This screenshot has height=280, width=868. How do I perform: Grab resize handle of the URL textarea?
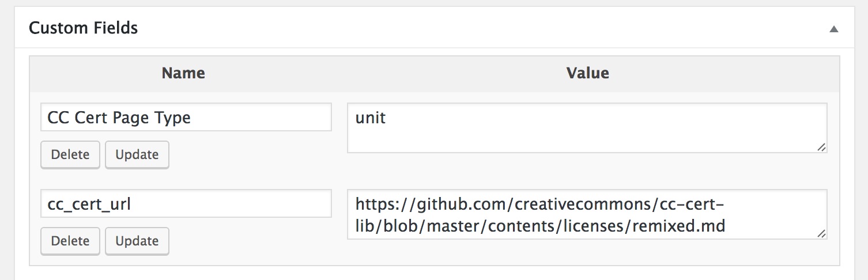click(821, 234)
